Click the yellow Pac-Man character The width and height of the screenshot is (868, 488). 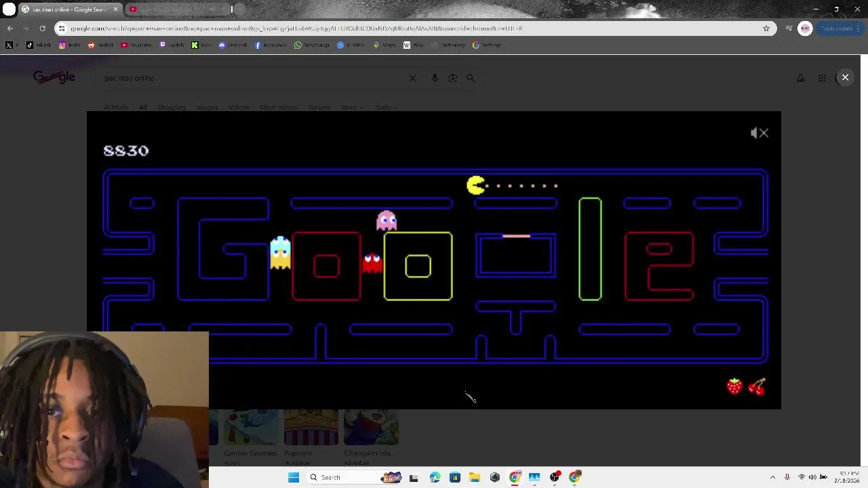click(476, 185)
